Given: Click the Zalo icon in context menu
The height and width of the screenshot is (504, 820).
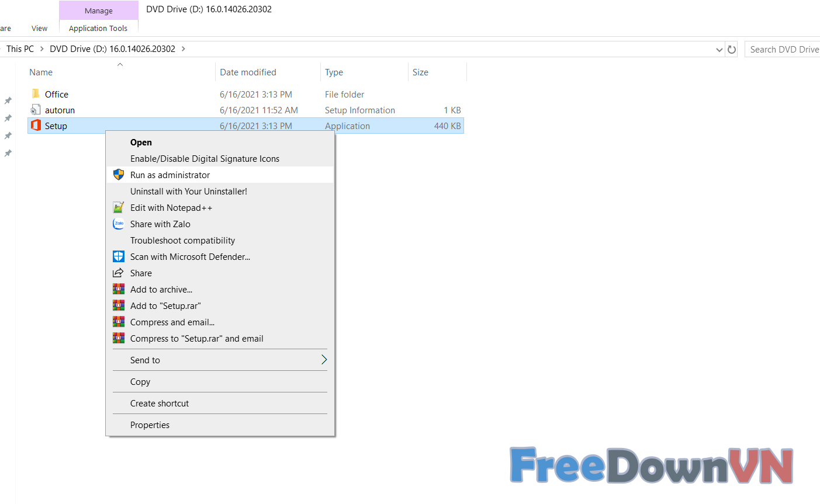Looking at the screenshot, I should pyautogui.click(x=119, y=224).
